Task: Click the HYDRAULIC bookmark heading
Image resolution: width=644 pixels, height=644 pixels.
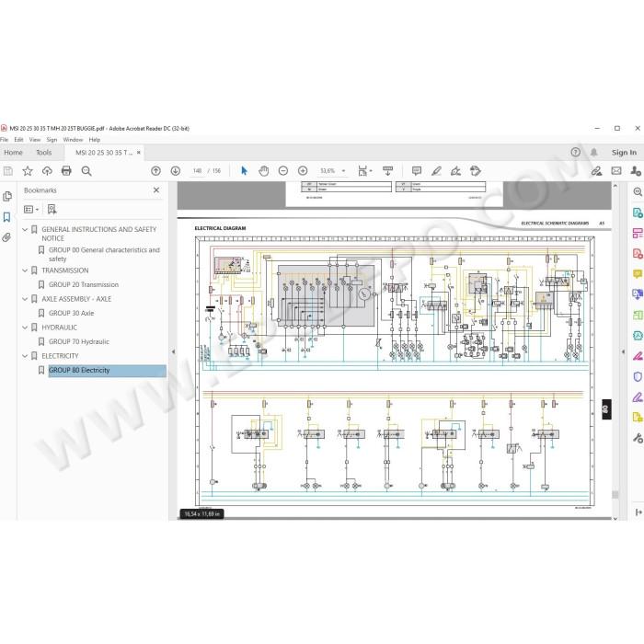Action: (59, 328)
